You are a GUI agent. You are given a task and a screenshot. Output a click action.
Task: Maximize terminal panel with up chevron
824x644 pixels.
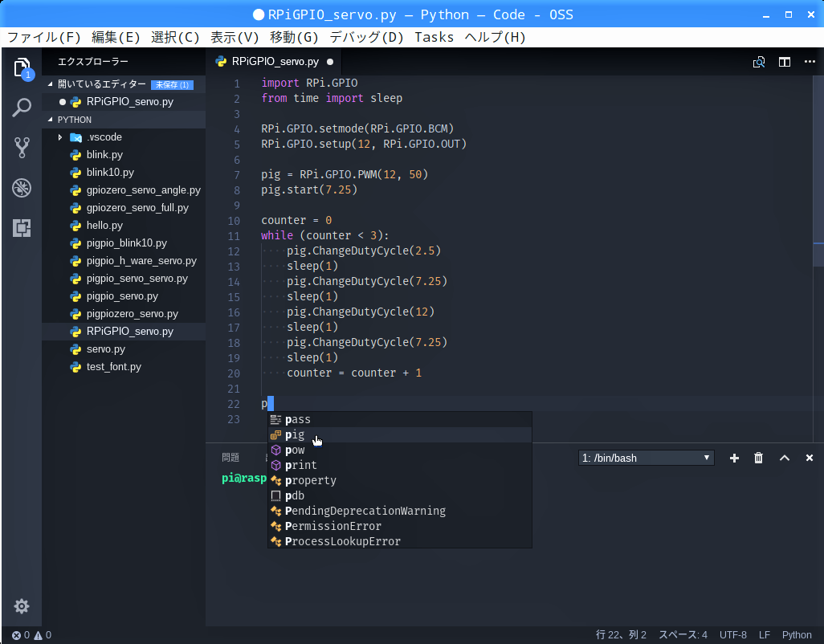[784, 458]
